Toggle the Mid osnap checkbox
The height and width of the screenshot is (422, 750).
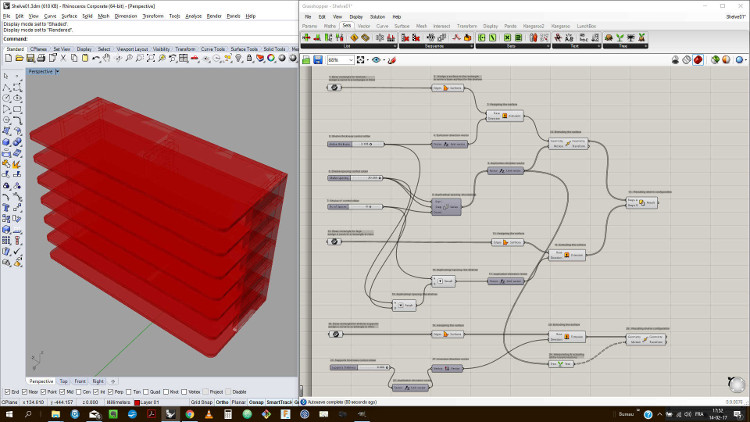tap(62, 392)
